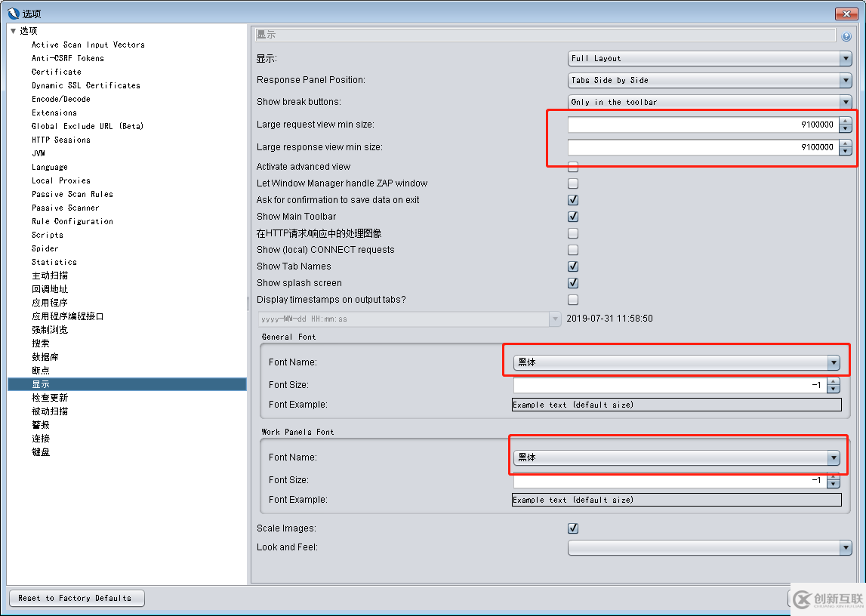
Task: Click Large request view min size field
Action: [702, 125]
